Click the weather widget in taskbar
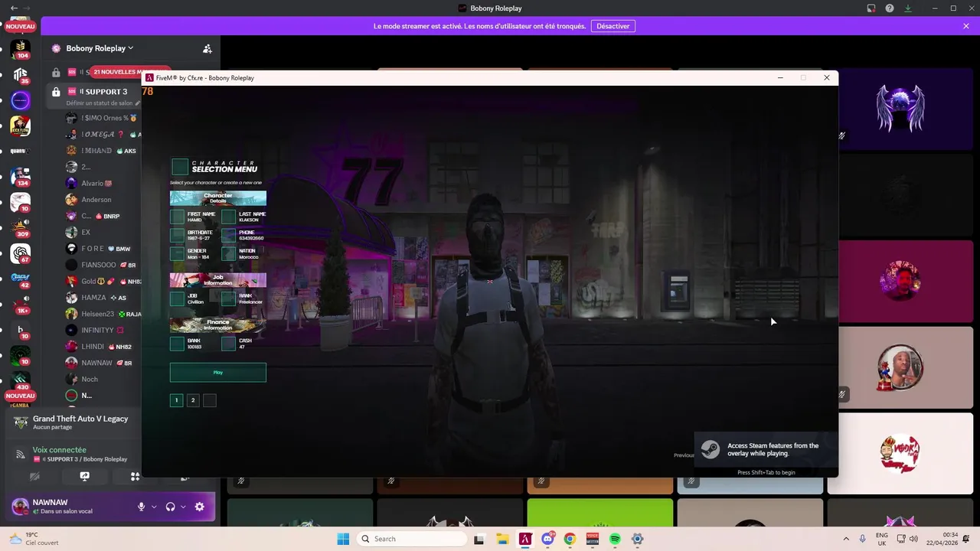Viewport: 980px width, 551px height. pyautogui.click(x=34, y=539)
